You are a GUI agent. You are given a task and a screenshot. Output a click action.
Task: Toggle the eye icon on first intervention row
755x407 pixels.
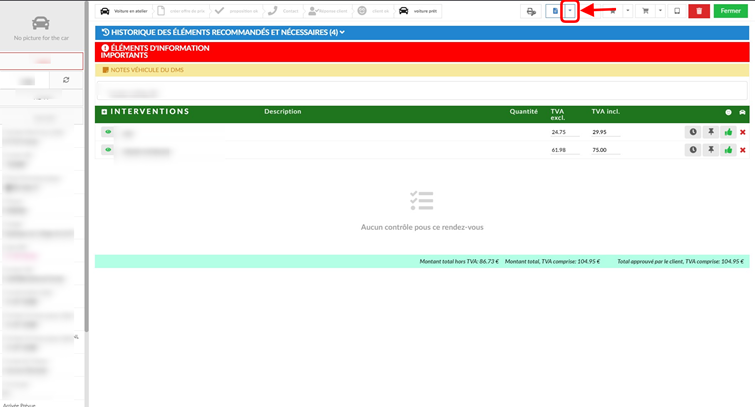pyautogui.click(x=108, y=132)
